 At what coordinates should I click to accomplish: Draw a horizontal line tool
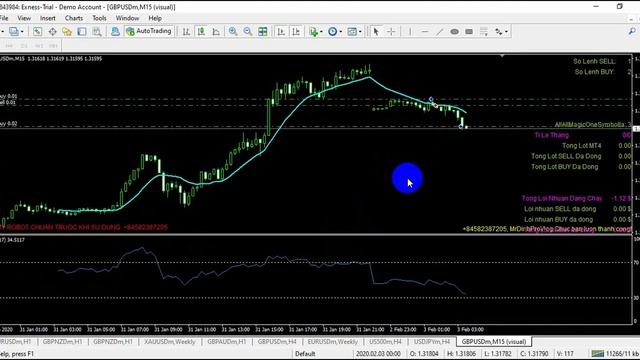point(424,31)
